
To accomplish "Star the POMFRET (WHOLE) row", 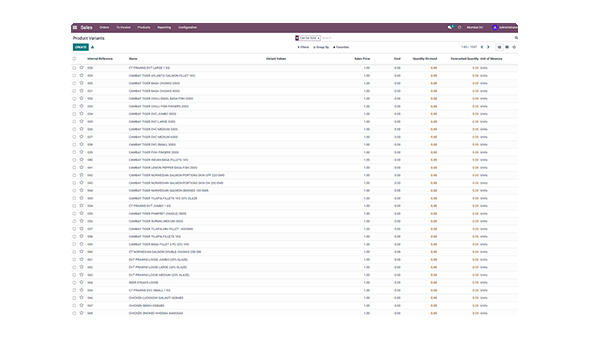I will tap(81, 213).
